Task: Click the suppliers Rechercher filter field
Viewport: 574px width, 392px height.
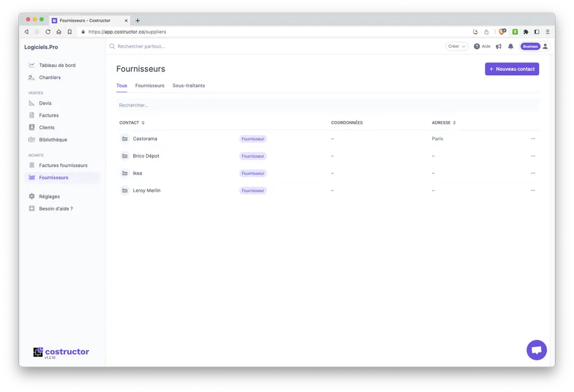Action: [327, 105]
